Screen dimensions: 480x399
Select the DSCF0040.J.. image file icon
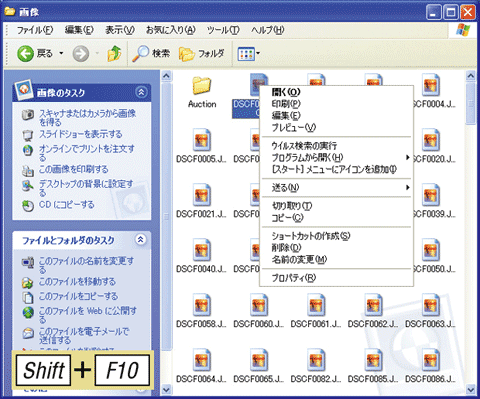[x=202, y=250]
